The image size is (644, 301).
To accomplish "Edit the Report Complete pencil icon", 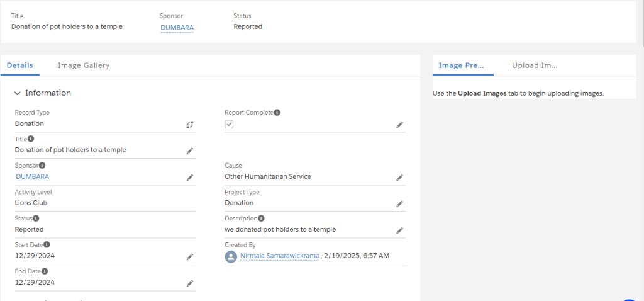I will point(399,125).
